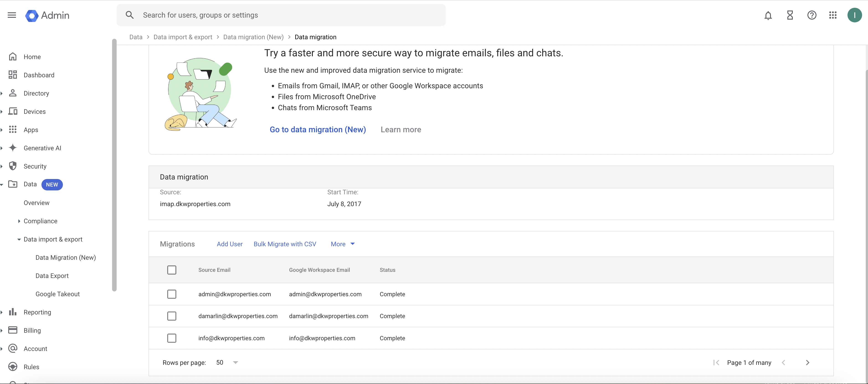Open Data Migration (New) in sidebar

click(66, 258)
